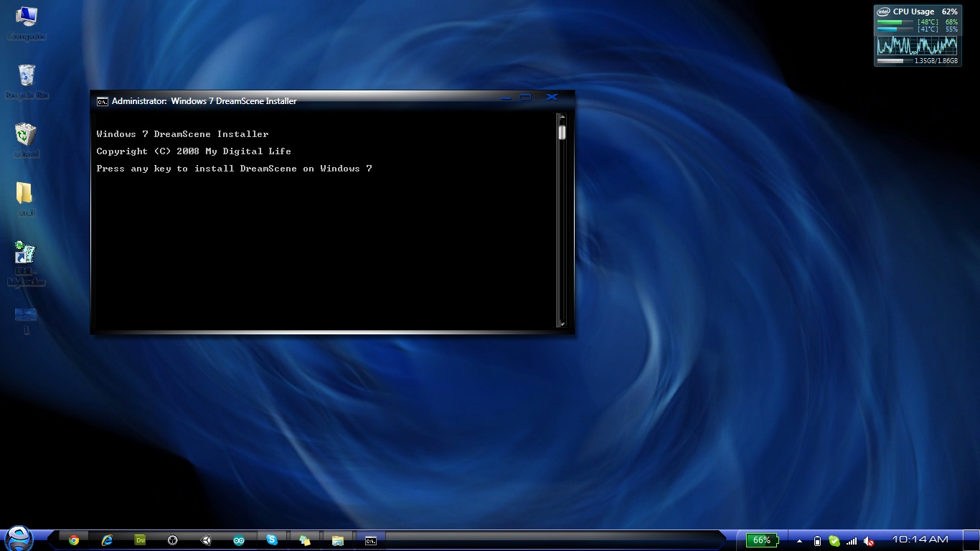Click the CPU usage history graph
The width and height of the screenshot is (980, 551).
[917, 45]
